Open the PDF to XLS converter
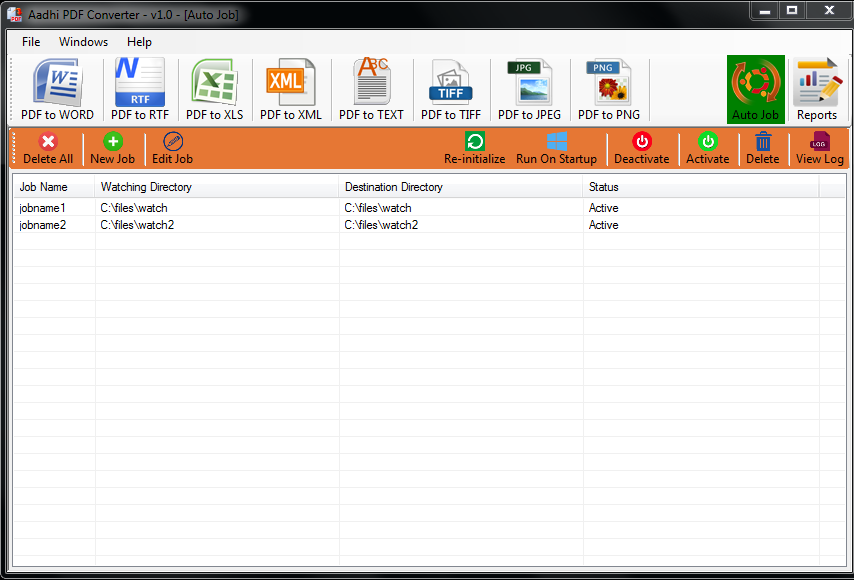Image resolution: width=854 pixels, height=580 pixels. pos(214,88)
